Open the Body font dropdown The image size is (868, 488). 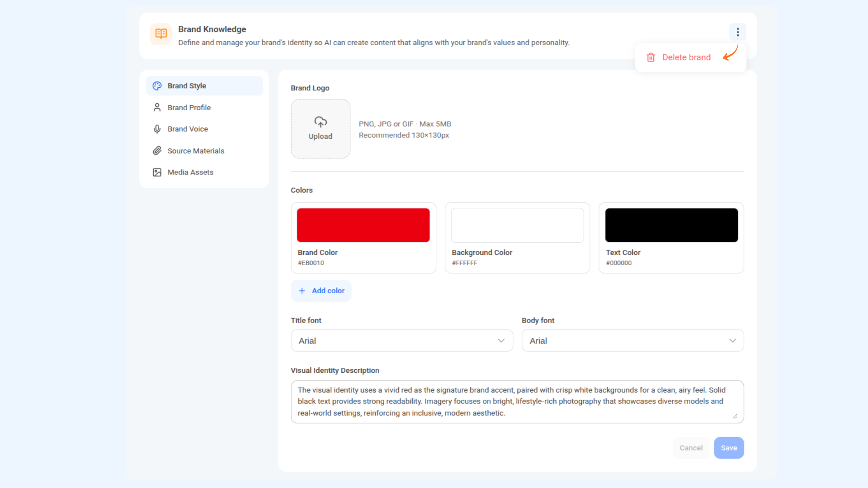tap(633, 341)
